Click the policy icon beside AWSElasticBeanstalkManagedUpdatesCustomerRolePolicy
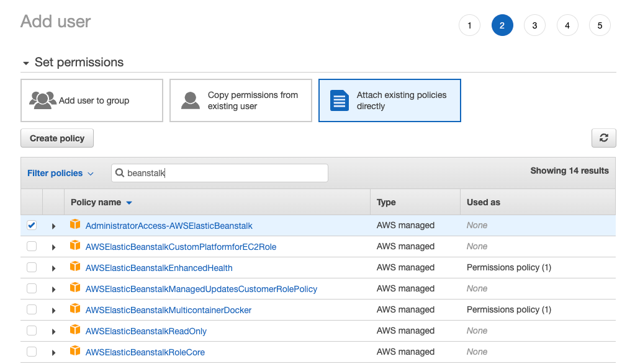 [75, 287]
